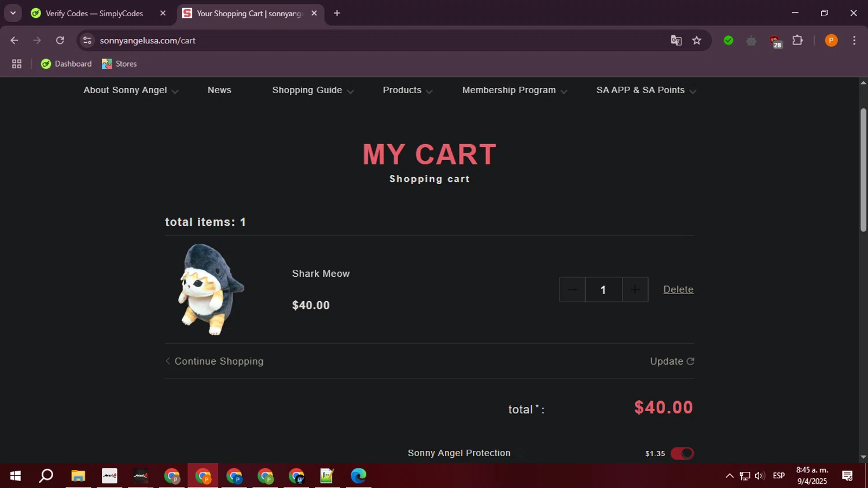Open the Shark Meow product name link

[321, 274]
